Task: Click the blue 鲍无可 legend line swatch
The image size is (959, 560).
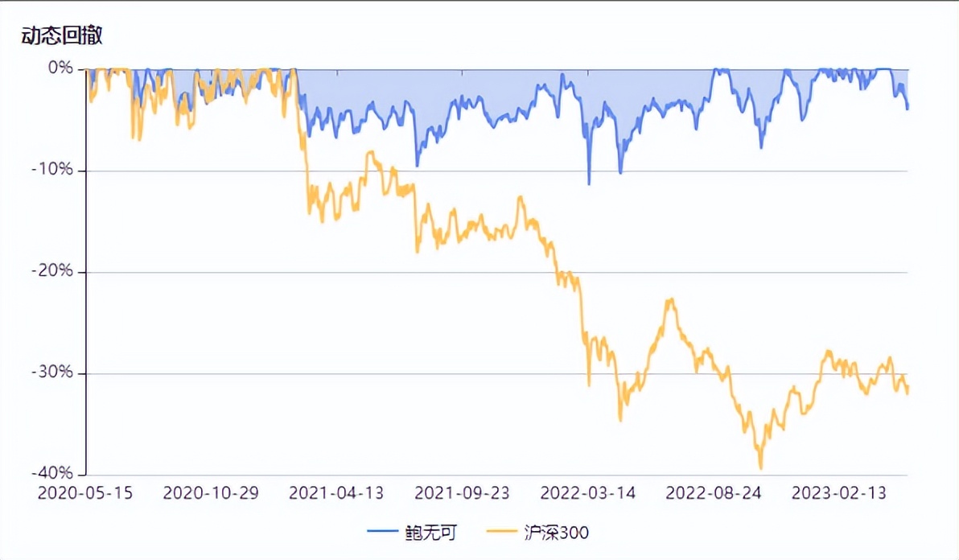Action: point(382,532)
